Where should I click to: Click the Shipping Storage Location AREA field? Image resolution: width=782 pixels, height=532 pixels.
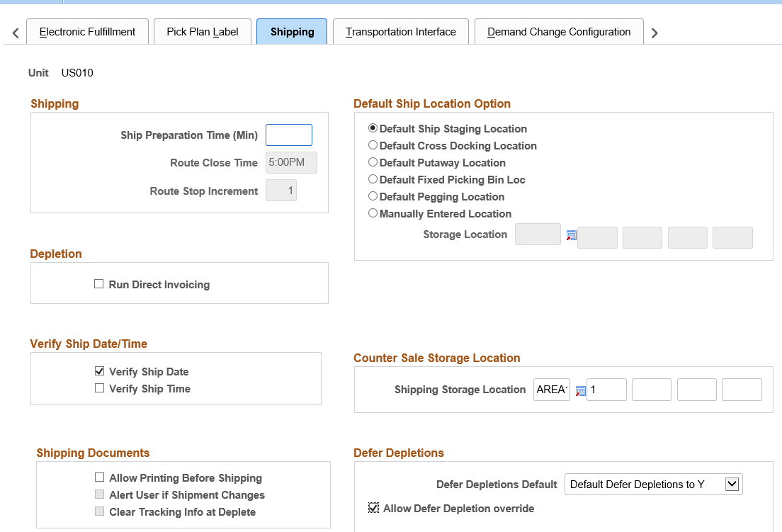pos(552,390)
